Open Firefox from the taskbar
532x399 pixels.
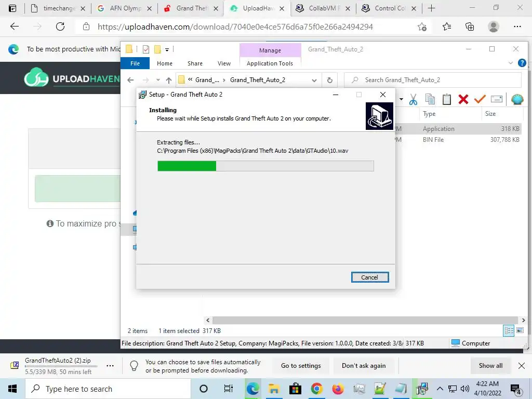(x=338, y=389)
